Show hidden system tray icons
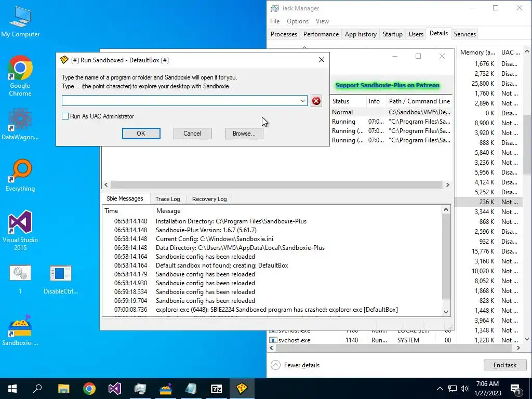The width and height of the screenshot is (532, 399). (x=440, y=389)
